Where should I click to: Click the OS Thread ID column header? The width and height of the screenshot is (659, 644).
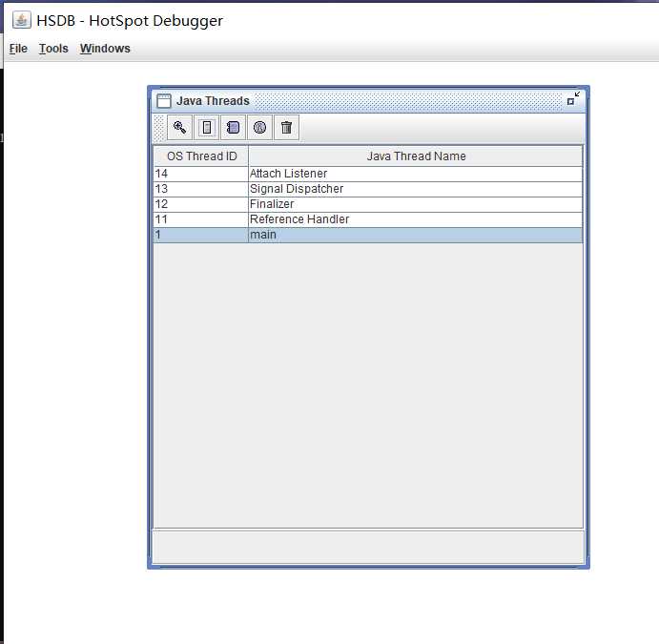coord(201,156)
